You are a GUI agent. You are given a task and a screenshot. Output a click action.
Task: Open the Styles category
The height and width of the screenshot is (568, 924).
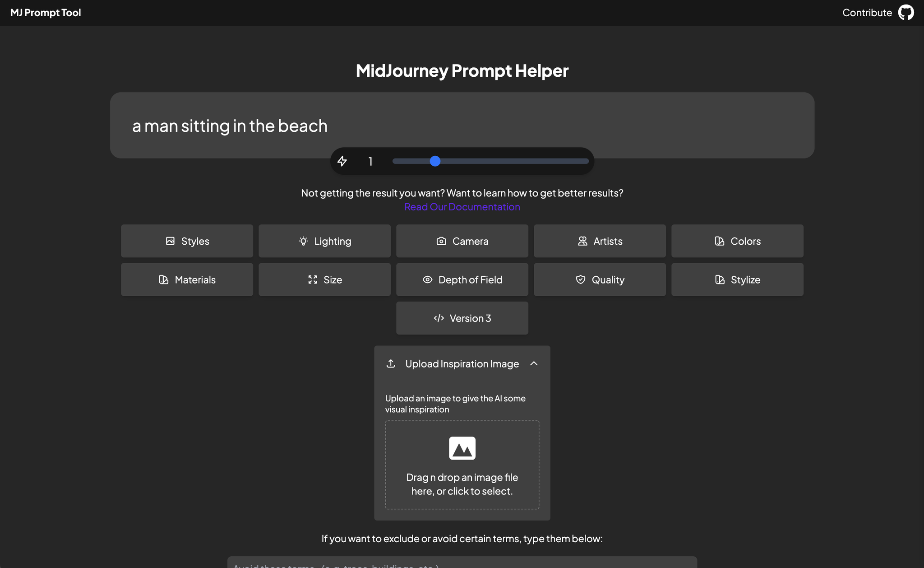click(187, 241)
